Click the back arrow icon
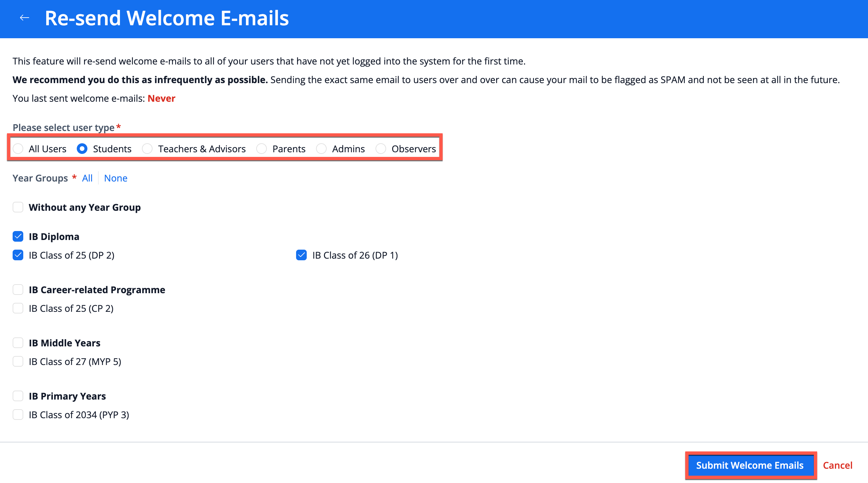This screenshot has height=483, width=868. pos(24,18)
